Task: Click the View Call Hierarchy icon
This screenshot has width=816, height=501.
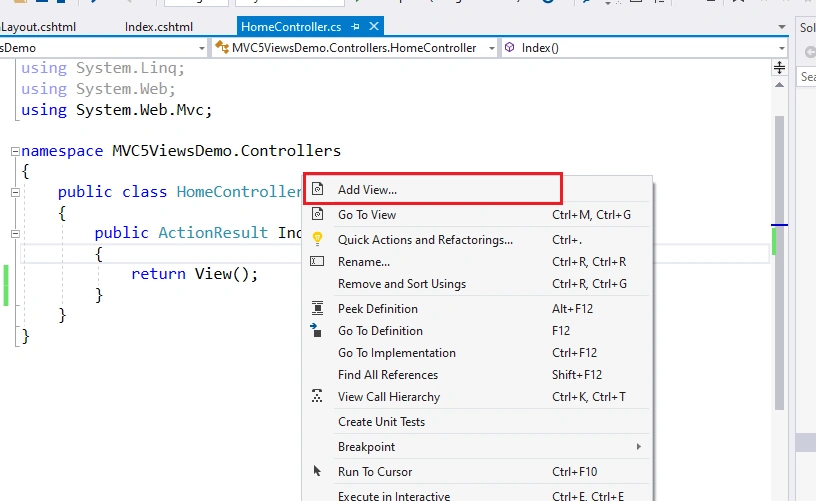Action: pyautogui.click(x=317, y=396)
